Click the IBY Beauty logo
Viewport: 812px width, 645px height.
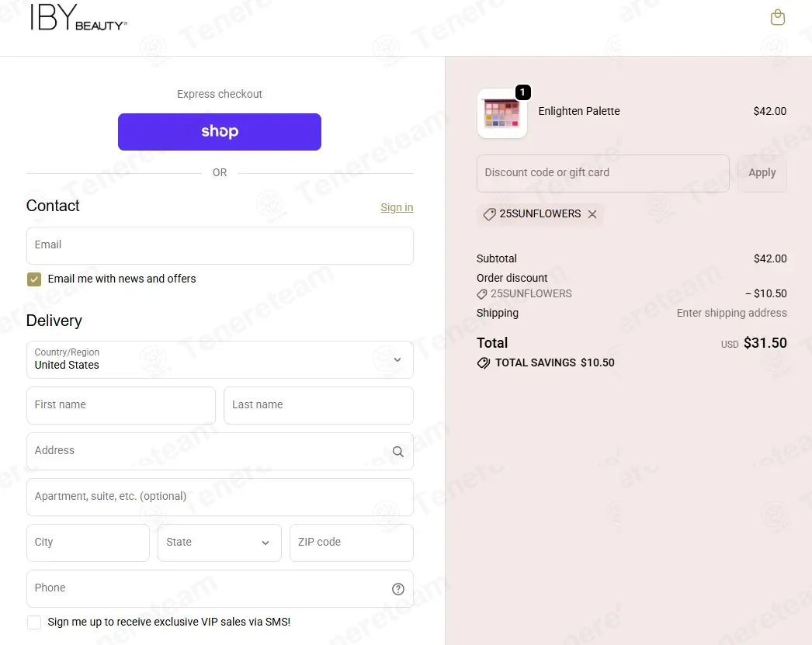pos(78,18)
